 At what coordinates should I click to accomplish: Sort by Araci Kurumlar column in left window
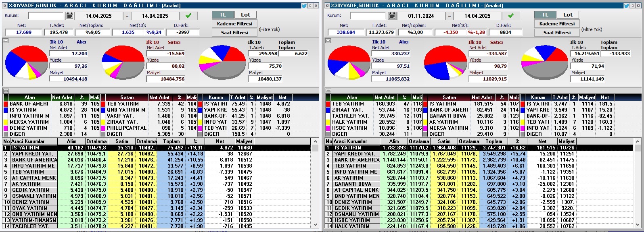(33, 141)
